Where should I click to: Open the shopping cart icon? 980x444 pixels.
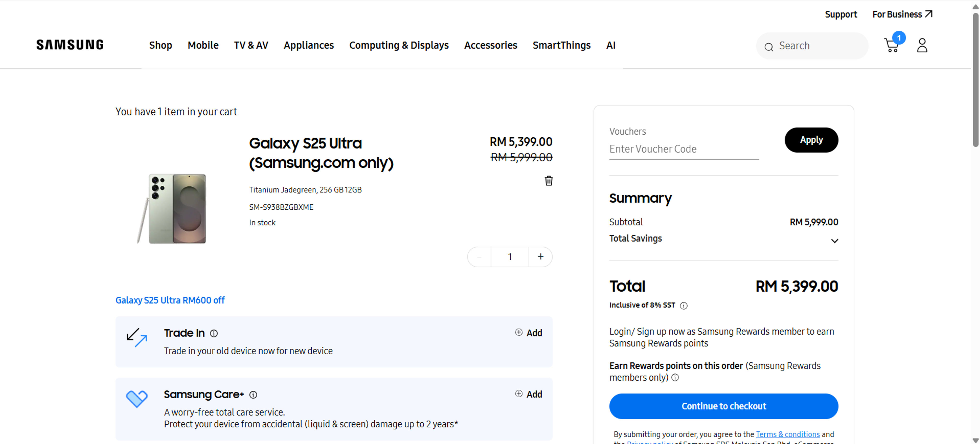pyautogui.click(x=891, y=46)
